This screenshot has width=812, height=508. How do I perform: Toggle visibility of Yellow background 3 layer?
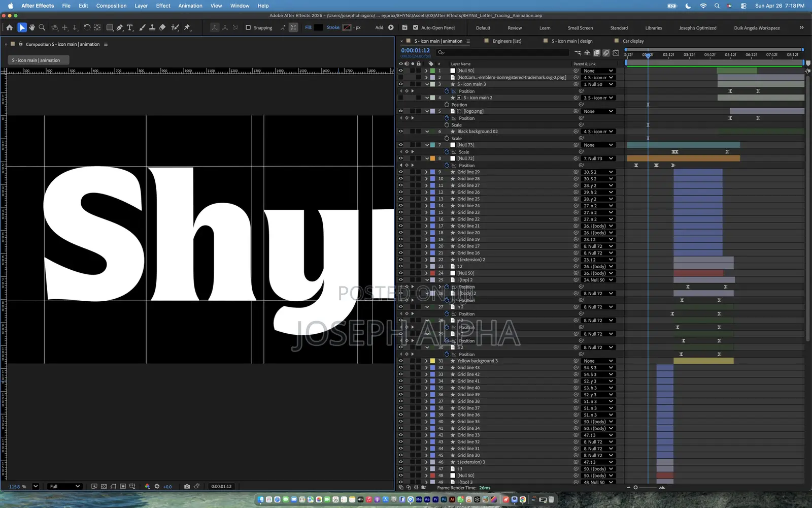(400, 361)
